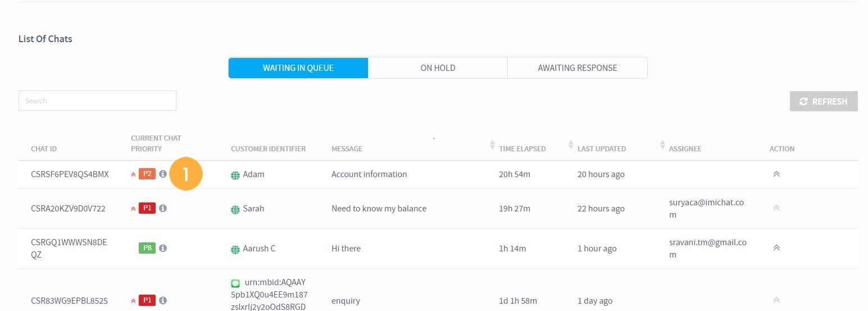Click the action arrow for enquiry chat
The image size is (868, 311).
point(776,300)
